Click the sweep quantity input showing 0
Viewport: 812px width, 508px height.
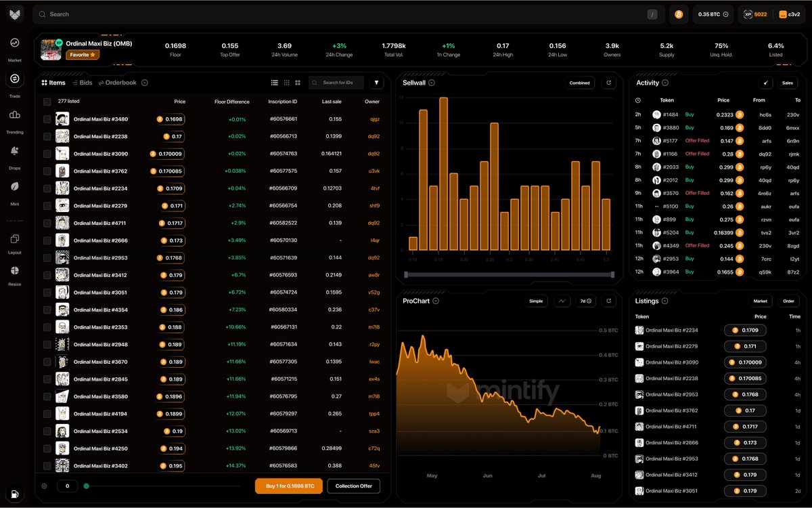tap(67, 486)
